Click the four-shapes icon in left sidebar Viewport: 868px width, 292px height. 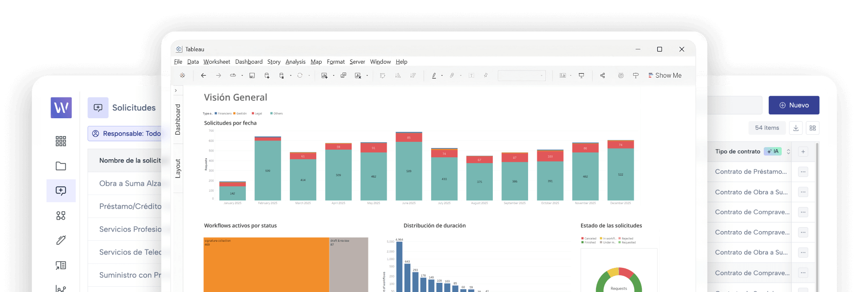coord(61,215)
